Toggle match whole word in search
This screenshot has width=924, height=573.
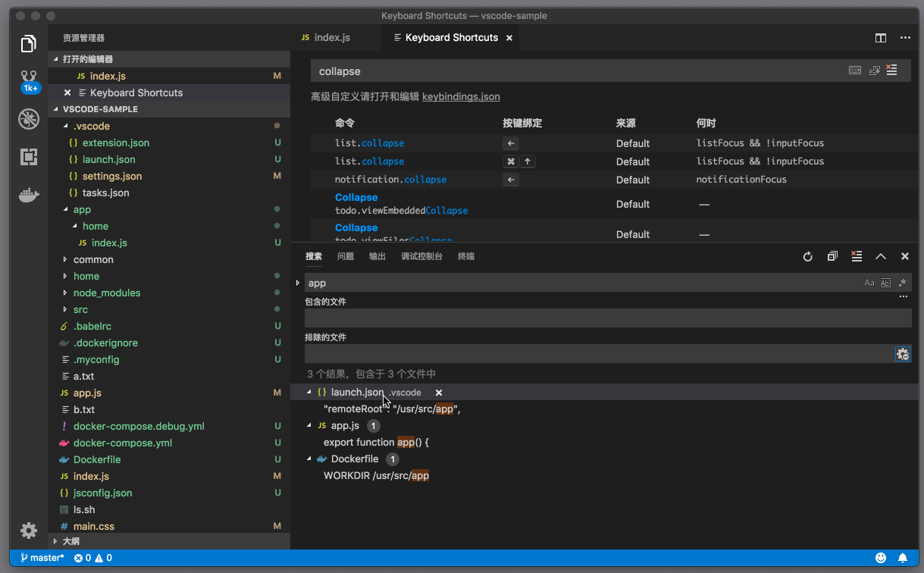coord(885,283)
